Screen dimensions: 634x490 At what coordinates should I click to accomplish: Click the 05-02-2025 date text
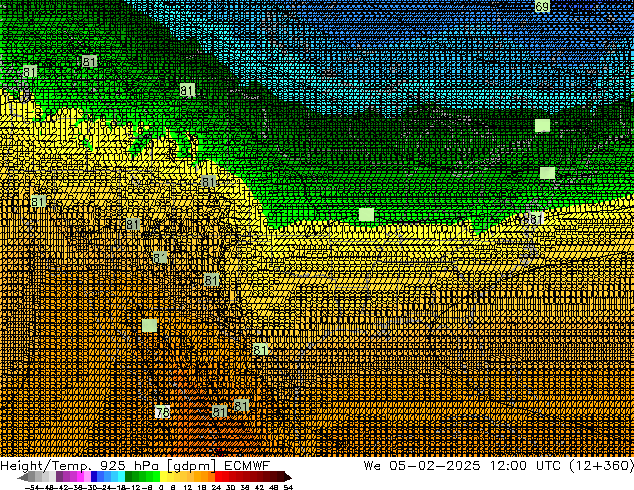tap(435, 466)
